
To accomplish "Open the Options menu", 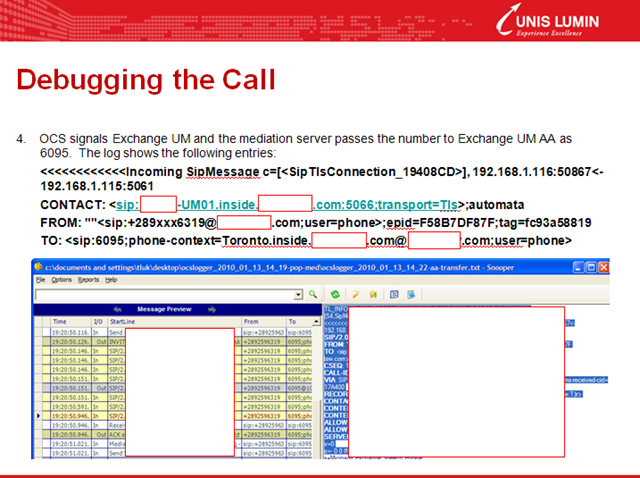I will tap(62, 280).
